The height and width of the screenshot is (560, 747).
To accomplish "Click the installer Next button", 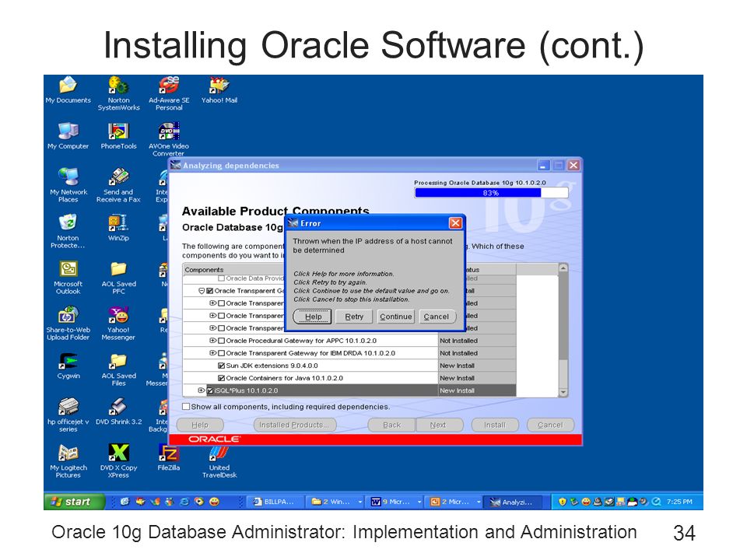I will 439,425.
